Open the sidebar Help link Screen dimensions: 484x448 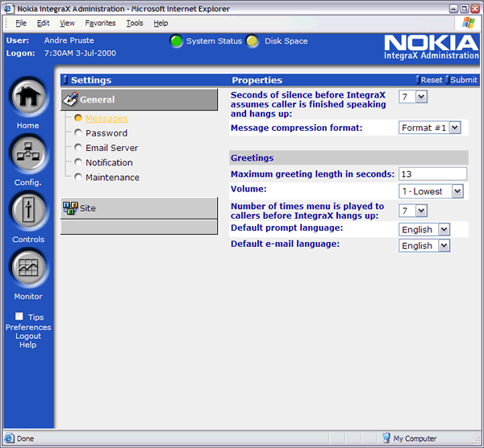pos(28,345)
